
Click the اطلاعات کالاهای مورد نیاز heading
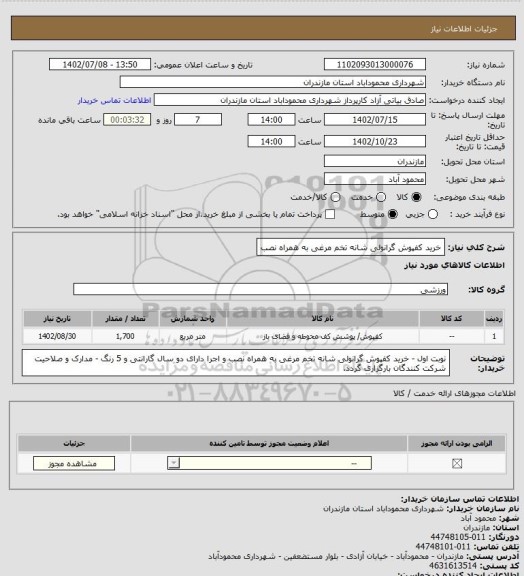(x=454, y=265)
